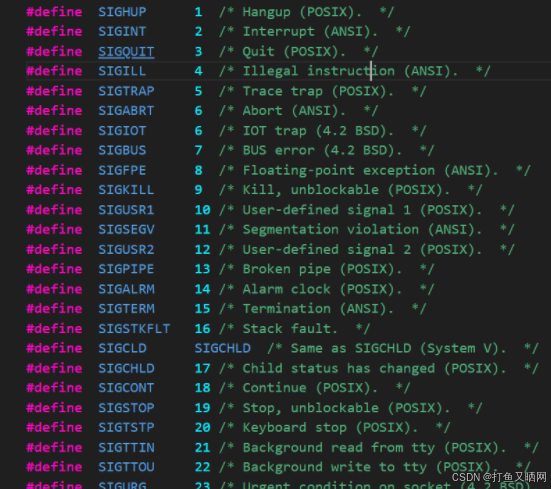Click the value 17 for SIGCHLD
551x489 pixels.
coord(202,368)
